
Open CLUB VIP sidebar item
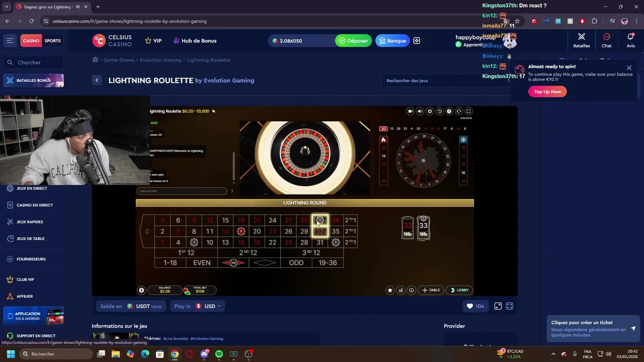(25, 280)
